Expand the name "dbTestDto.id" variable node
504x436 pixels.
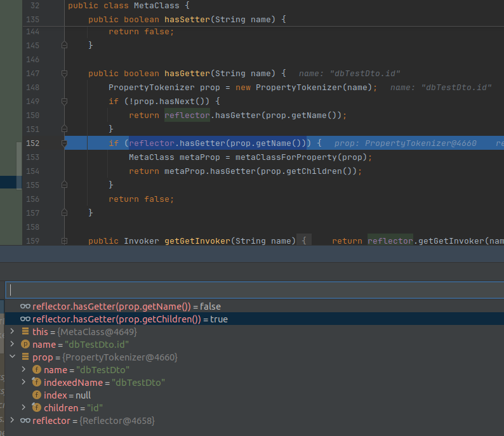[12, 344]
